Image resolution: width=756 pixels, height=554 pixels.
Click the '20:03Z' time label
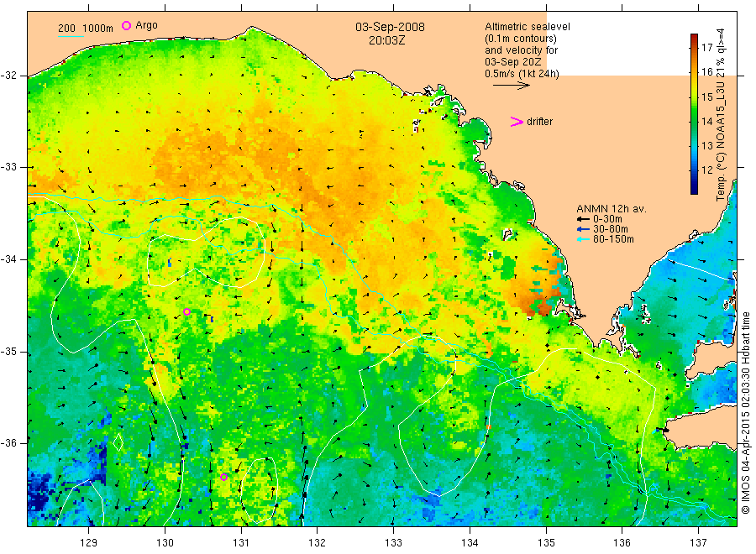point(386,40)
